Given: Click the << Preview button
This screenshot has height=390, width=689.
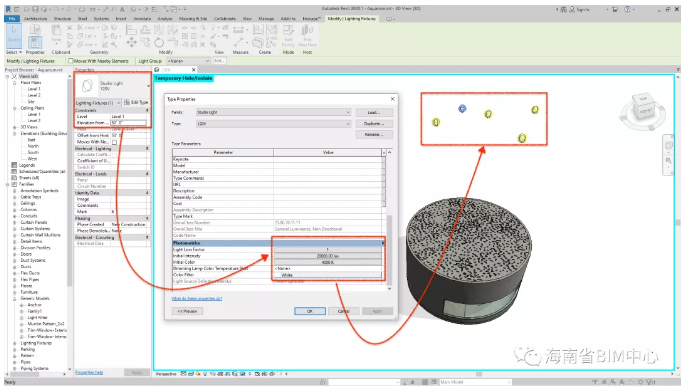Looking at the screenshot, I should [187, 311].
